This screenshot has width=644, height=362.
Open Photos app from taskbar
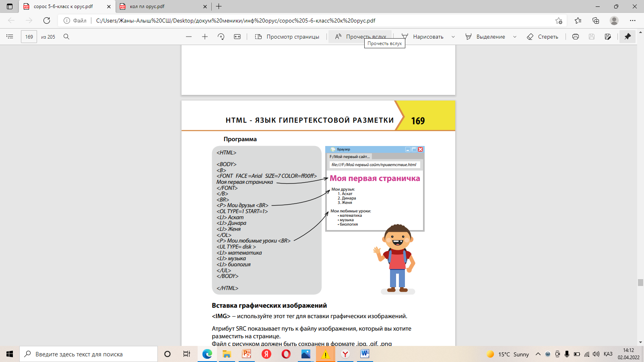tap(306, 354)
